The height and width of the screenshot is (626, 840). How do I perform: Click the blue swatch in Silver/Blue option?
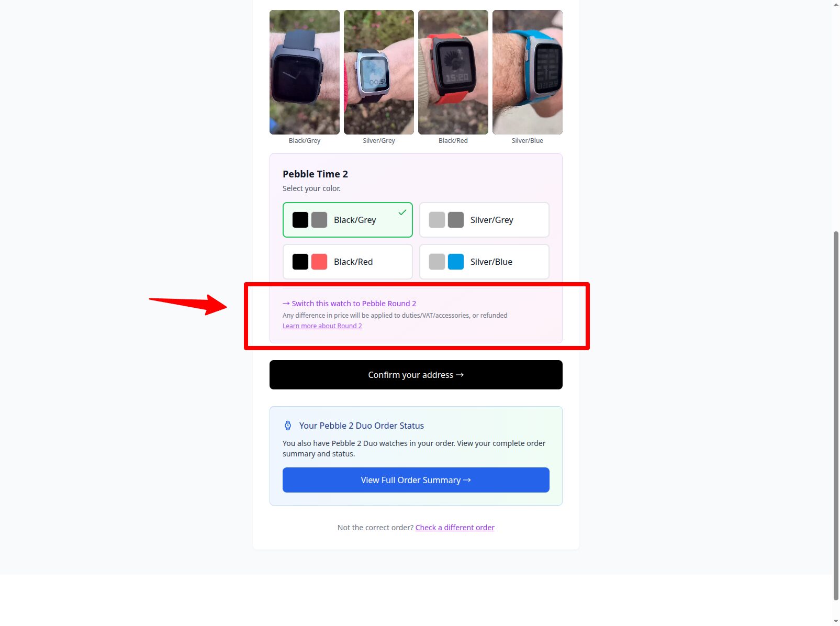click(x=456, y=262)
